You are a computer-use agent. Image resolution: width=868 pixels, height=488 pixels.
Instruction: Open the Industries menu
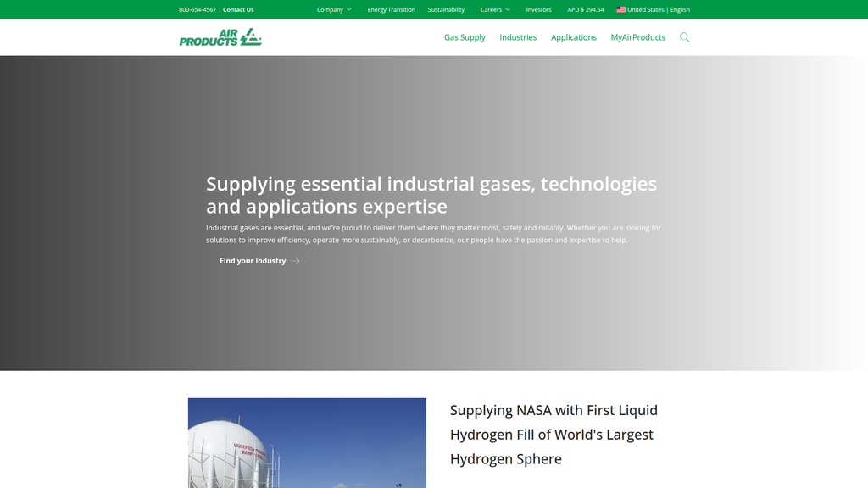pyautogui.click(x=518, y=37)
